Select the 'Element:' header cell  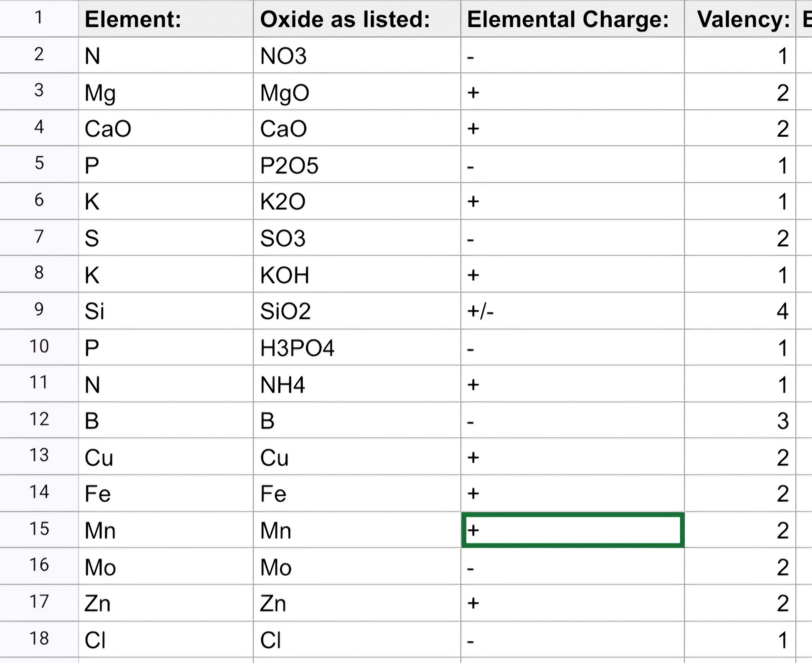tap(166, 19)
